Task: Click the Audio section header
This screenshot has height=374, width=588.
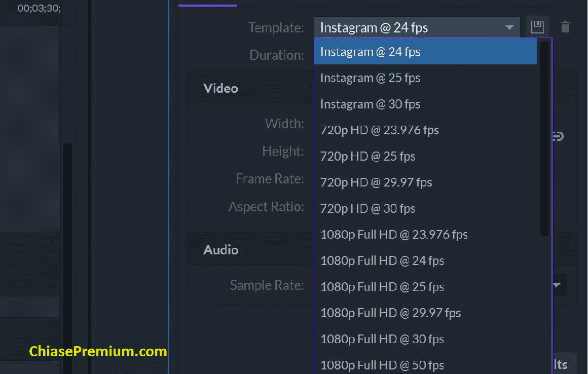Action: (x=220, y=250)
